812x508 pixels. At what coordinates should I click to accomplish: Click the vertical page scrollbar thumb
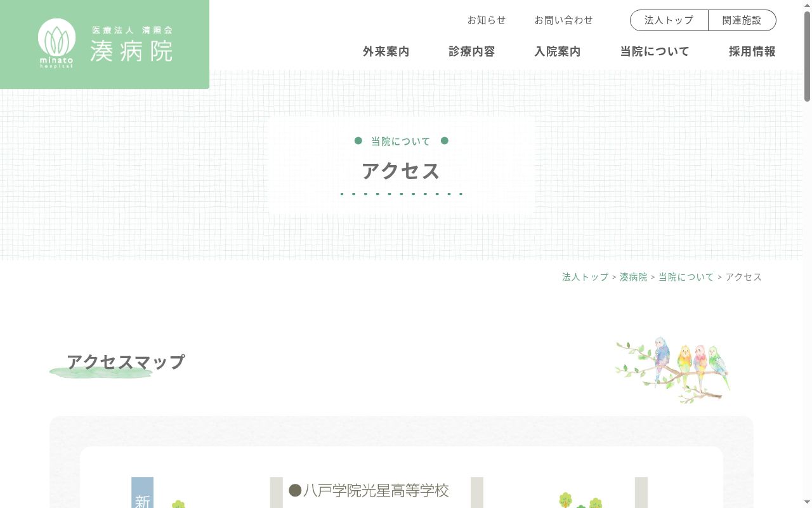coord(807,56)
